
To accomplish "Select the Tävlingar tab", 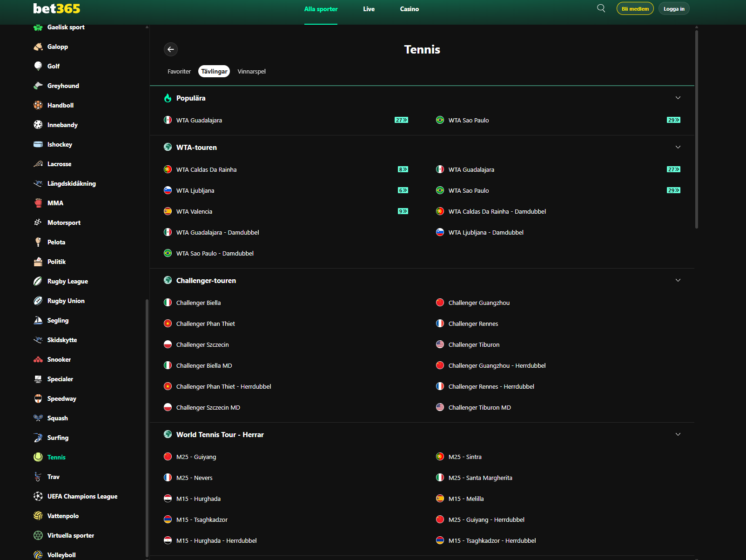I will tap(214, 71).
